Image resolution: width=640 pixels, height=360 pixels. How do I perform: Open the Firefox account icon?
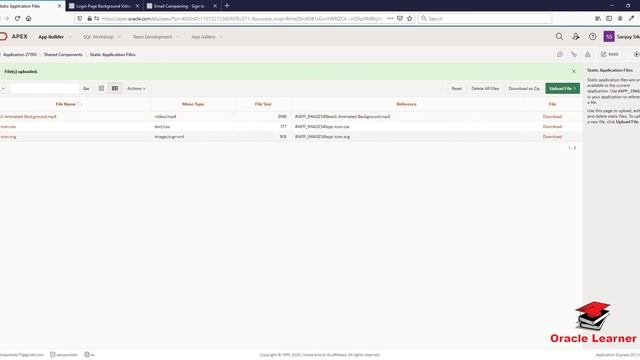pyautogui.click(x=620, y=18)
